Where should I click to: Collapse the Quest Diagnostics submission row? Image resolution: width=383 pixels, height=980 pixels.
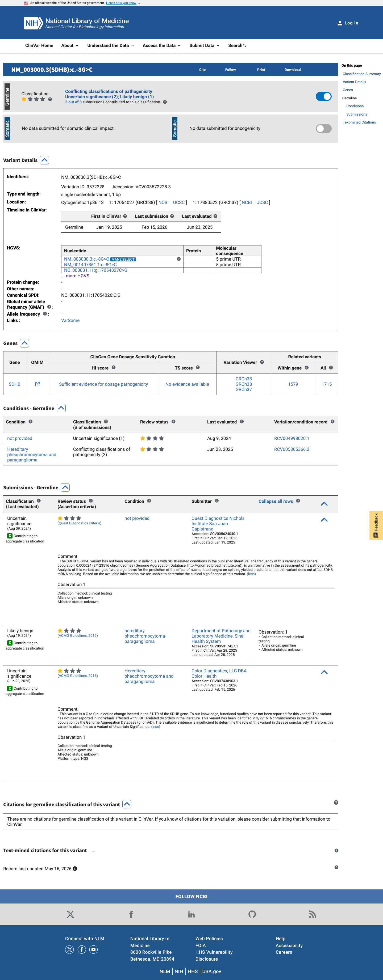click(324, 520)
